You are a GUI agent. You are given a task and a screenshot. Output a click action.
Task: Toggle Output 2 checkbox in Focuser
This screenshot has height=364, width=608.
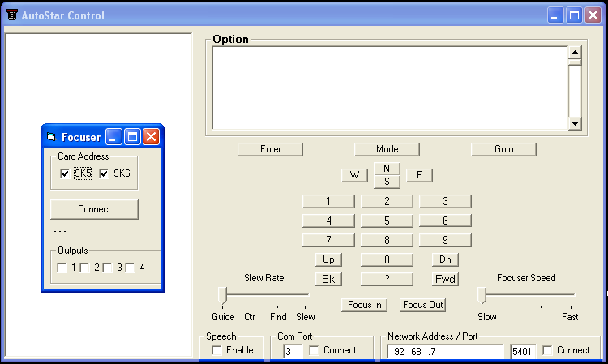coord(84,268)
